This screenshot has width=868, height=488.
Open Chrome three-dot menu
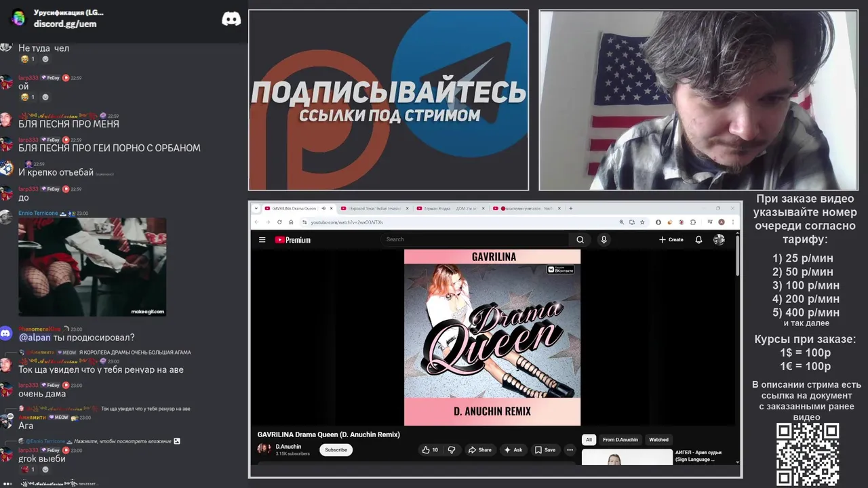pos(732,222)
